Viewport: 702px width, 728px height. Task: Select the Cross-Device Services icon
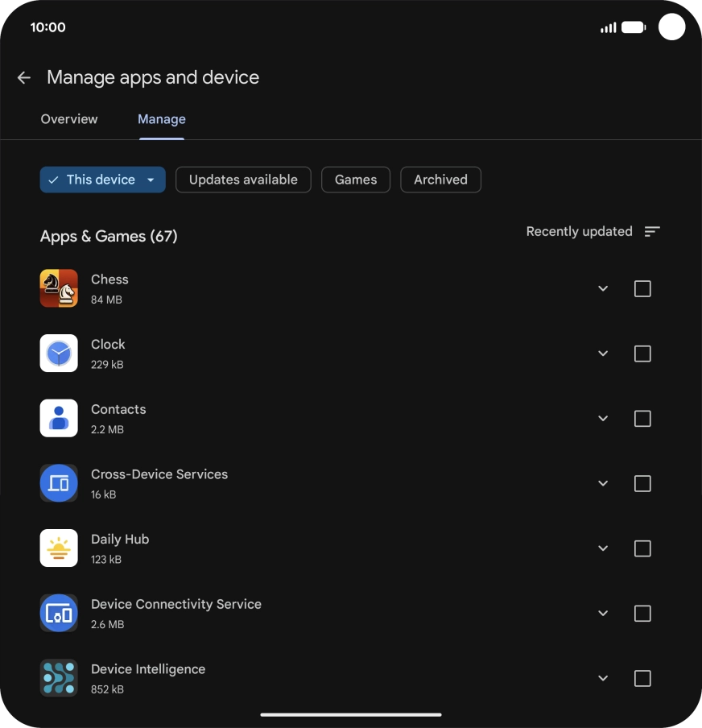[59, 483]
